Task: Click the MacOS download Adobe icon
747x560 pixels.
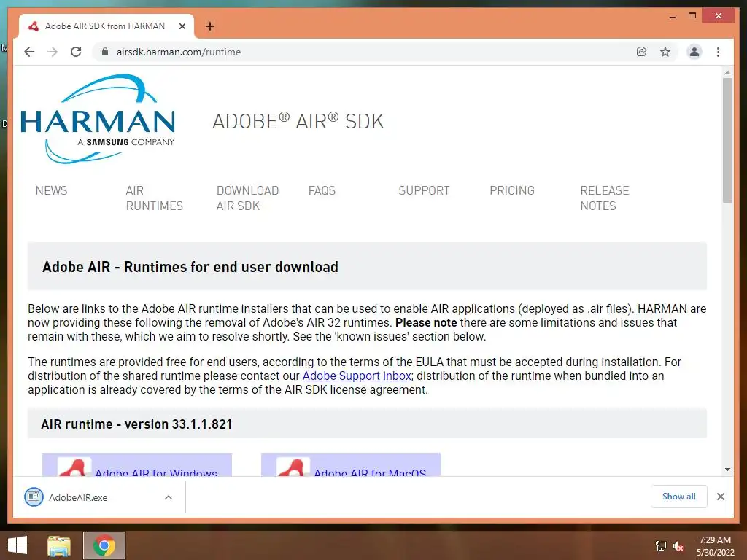Action: pos(293,467)
